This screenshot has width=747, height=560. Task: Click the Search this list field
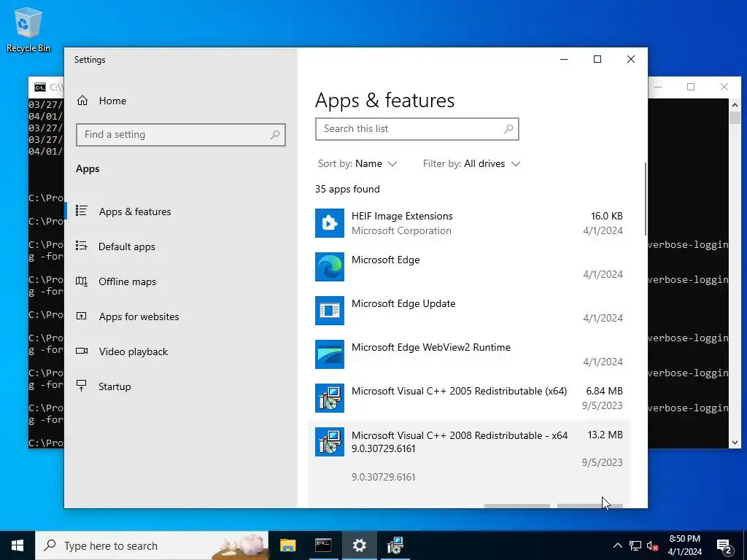tap(417, 129)
